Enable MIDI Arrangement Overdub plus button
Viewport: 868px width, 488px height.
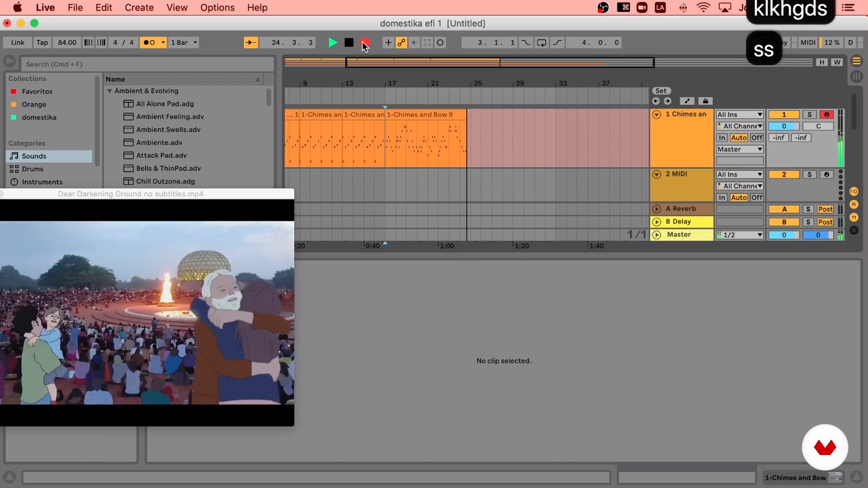[x=388, y=42]
